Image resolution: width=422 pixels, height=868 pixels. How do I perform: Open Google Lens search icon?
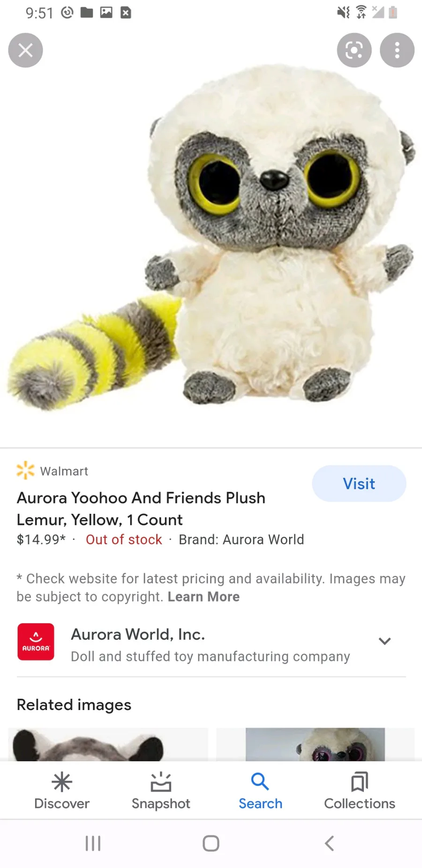[354, 50]
